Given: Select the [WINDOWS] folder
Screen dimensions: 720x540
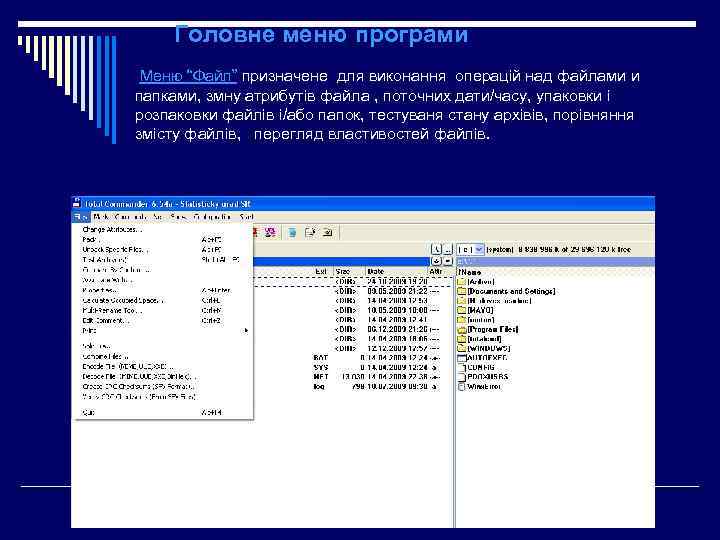Looking at the screenshot, I should point(484,349).
